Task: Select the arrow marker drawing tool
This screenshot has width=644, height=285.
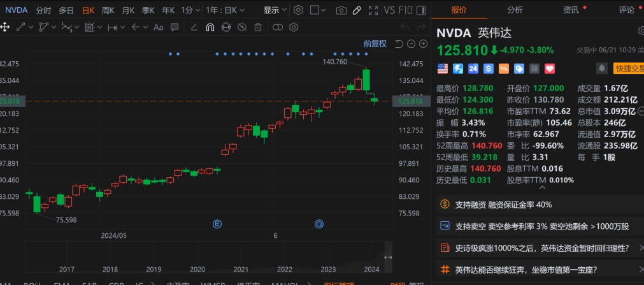Action: click(136, 27)
